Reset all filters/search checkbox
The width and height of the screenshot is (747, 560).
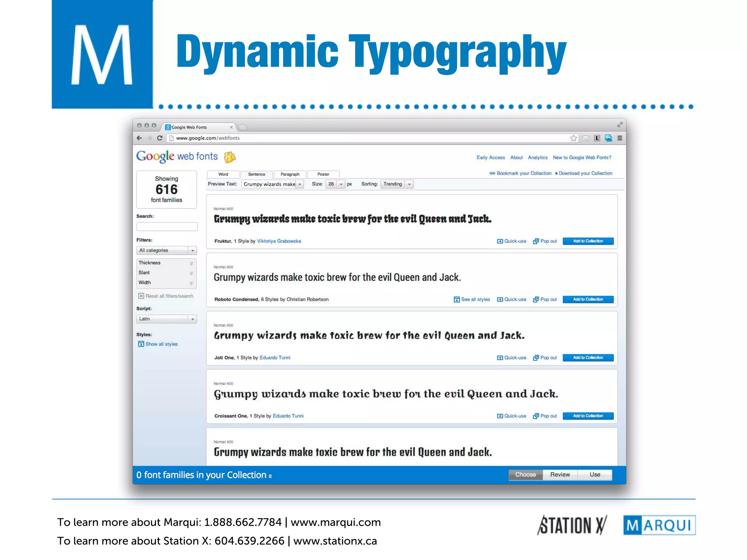[x=141, y=296]
